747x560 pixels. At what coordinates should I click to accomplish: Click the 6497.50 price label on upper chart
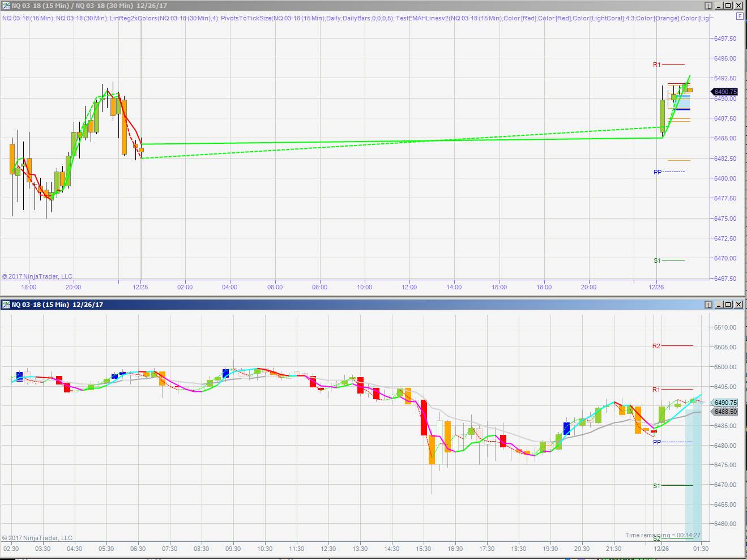[725, 39]
